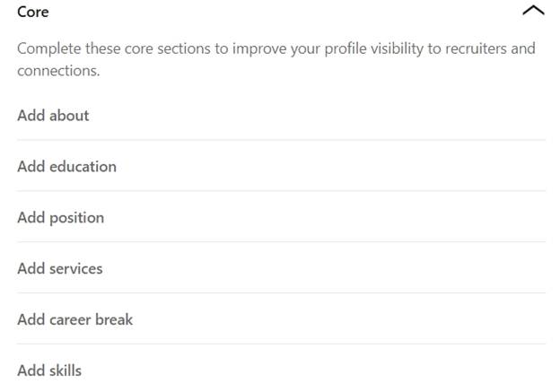Add a school via the education entry
The height and width of the screenshot is (392, 560).
pyautogui.click(x=281, y=167)
